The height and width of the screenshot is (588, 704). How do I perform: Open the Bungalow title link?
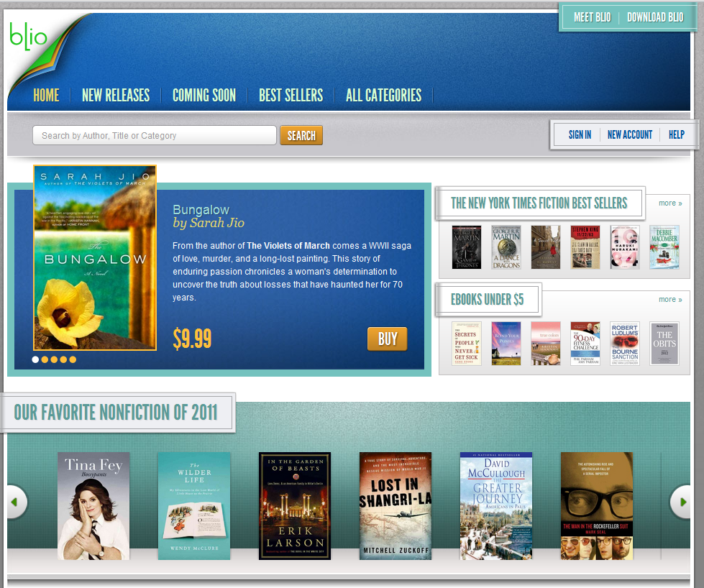(x=201, y=210)
